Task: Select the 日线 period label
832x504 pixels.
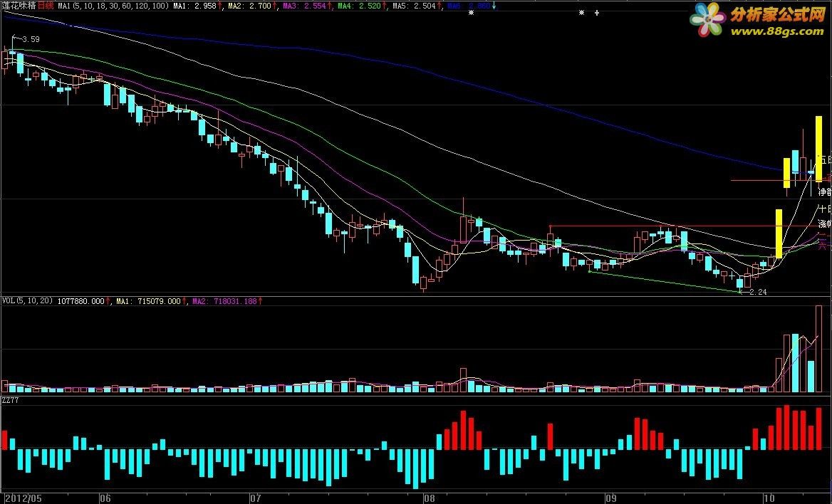Action: click(x=46, y=6)
